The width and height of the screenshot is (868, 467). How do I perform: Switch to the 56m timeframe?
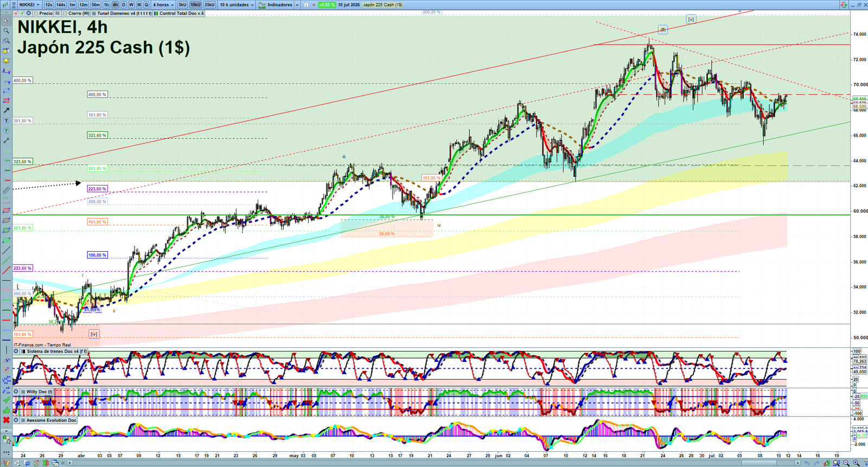95,5
